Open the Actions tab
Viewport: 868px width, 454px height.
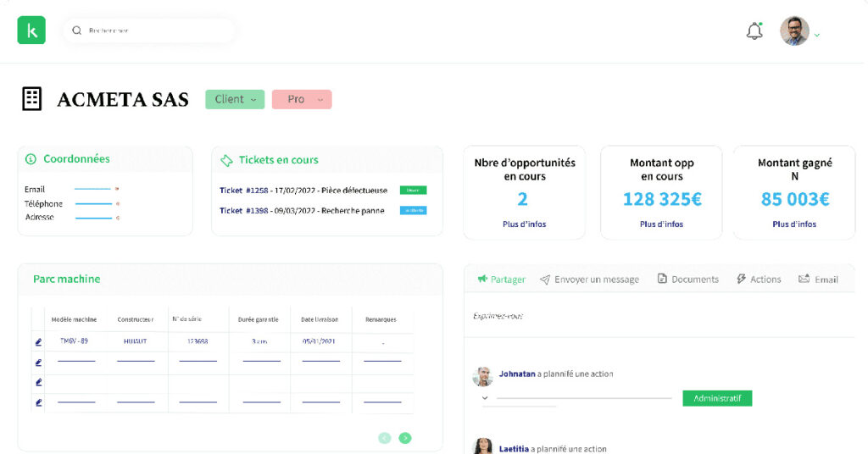point(758,280)
